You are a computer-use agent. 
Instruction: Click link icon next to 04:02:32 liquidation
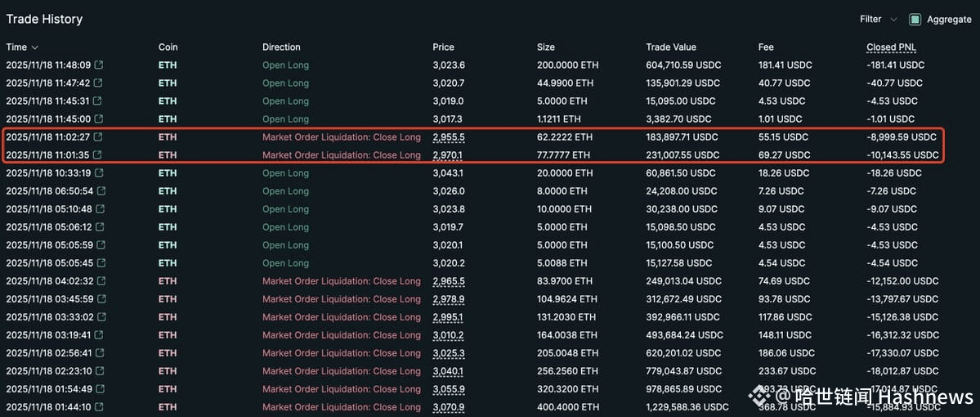click(99, 280)
